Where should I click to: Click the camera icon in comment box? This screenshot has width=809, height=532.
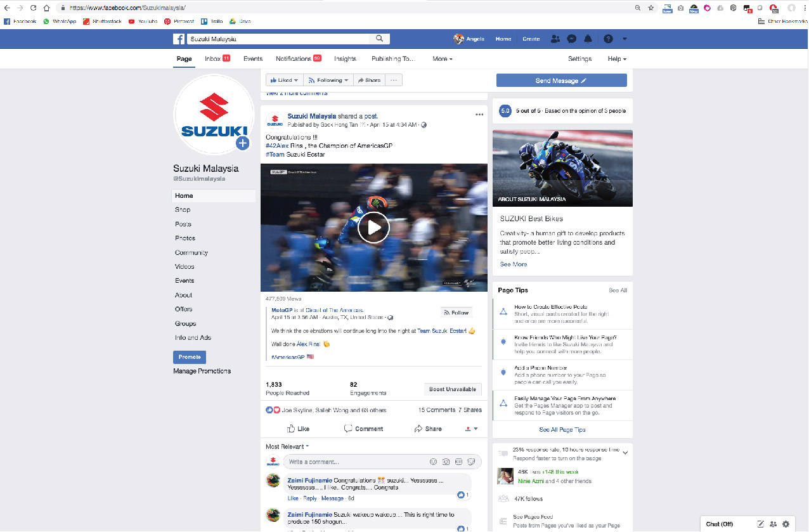446,462
